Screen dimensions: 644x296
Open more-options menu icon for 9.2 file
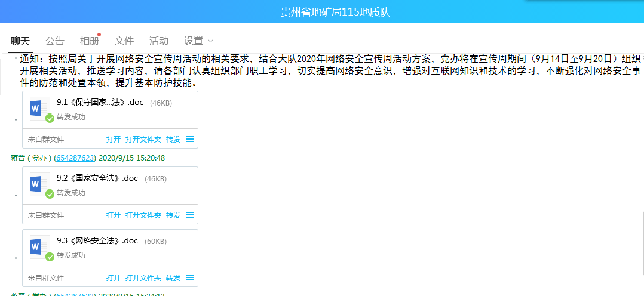tap(190, 215)
